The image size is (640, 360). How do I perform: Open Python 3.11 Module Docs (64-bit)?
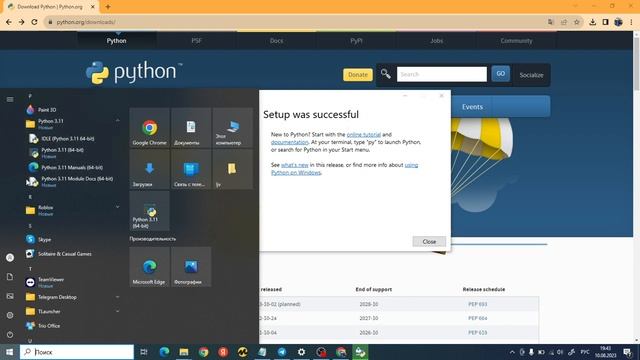click(77, 181)
